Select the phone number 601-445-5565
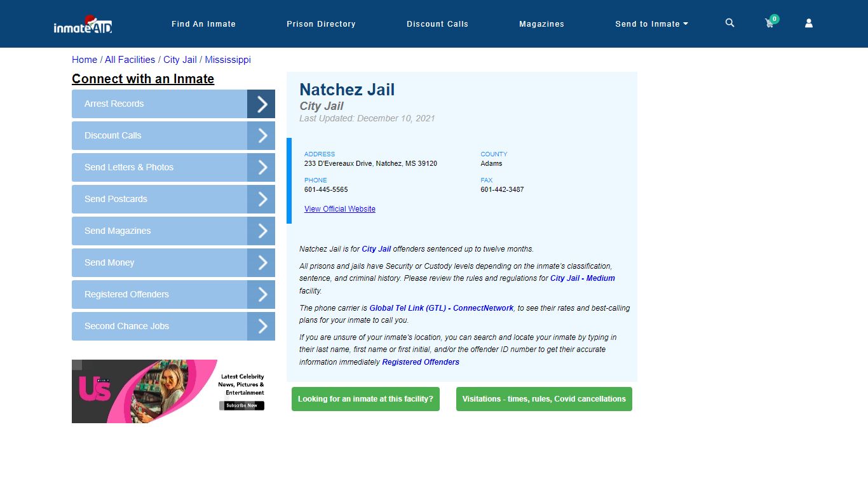 coord(326,189)
